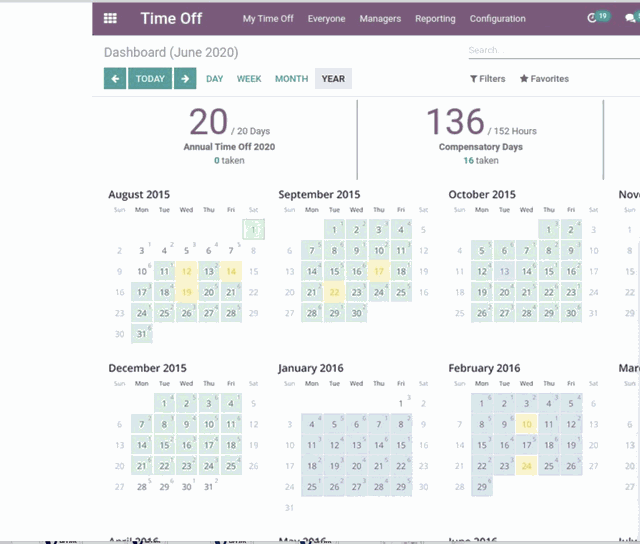Focus the Search input field
Screen dimensions: 640x544
550,50
